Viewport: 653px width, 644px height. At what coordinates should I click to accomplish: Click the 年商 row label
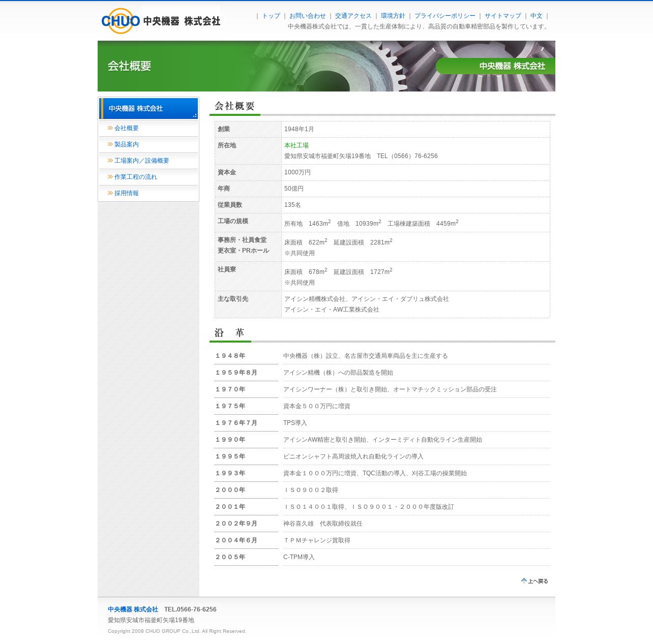[x=224, y=189]
